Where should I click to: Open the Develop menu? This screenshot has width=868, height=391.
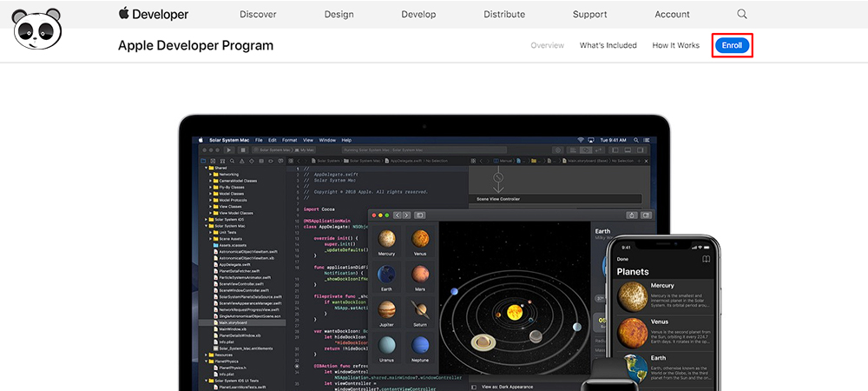(418, 15)
